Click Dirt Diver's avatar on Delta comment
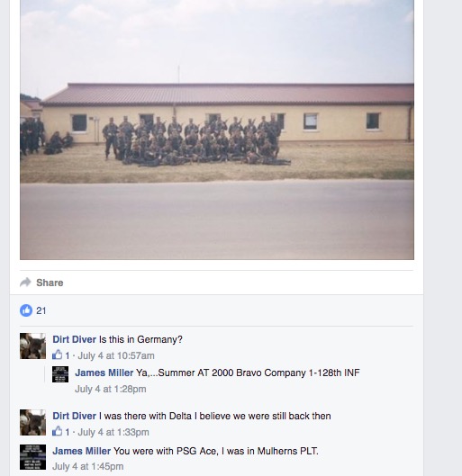Viewport: 462px width, 476px height. tap(32, 423)
